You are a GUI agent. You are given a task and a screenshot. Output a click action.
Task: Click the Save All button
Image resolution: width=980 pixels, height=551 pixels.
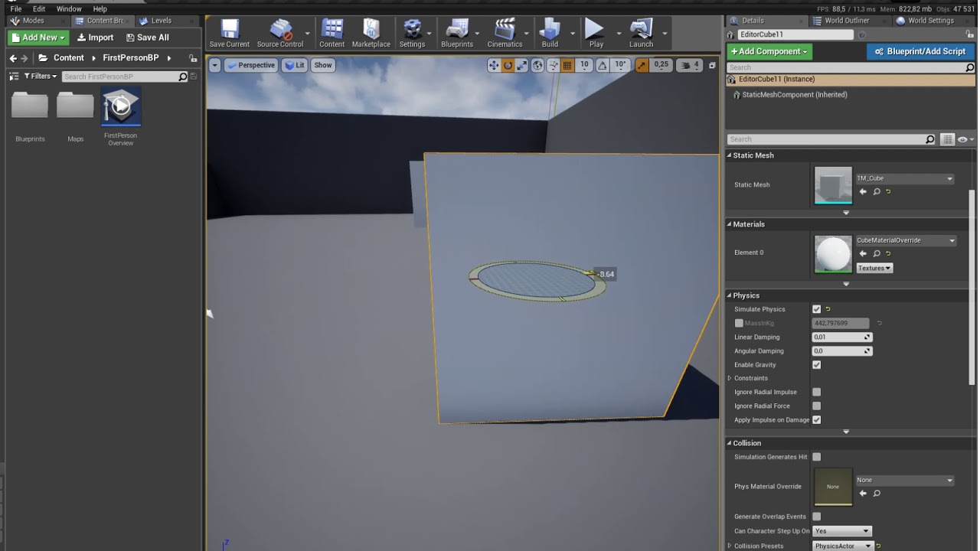point(148,37)
